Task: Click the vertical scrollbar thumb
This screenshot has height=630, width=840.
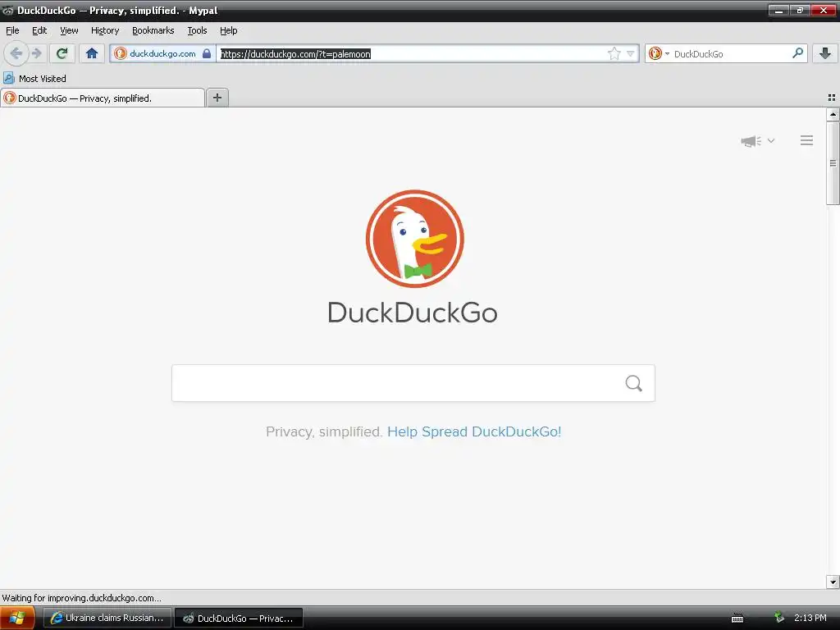Action: pyautogui.click(x=833, y=163)
